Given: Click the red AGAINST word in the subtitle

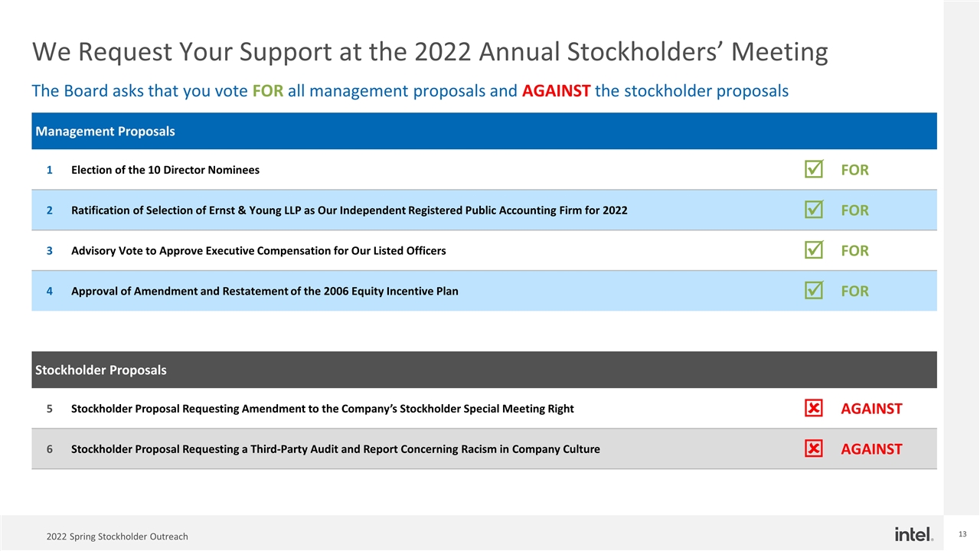Looking at the screenshot, I should click(x=556, y=91).
